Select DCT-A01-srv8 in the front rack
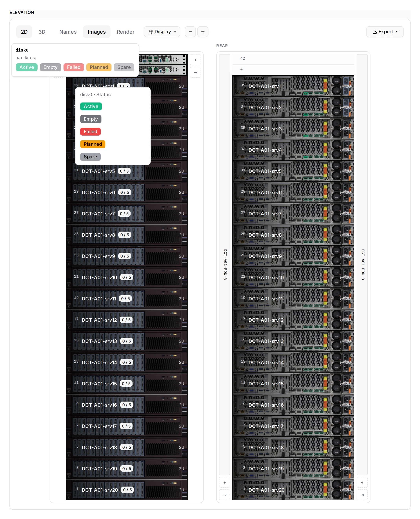Viewport: 420px width, 519px height. 127,235
